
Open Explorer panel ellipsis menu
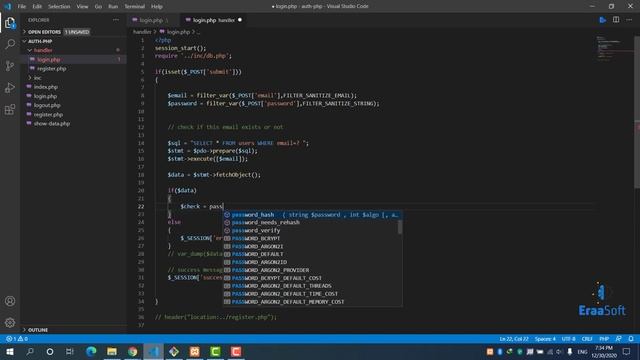[116, 20]
